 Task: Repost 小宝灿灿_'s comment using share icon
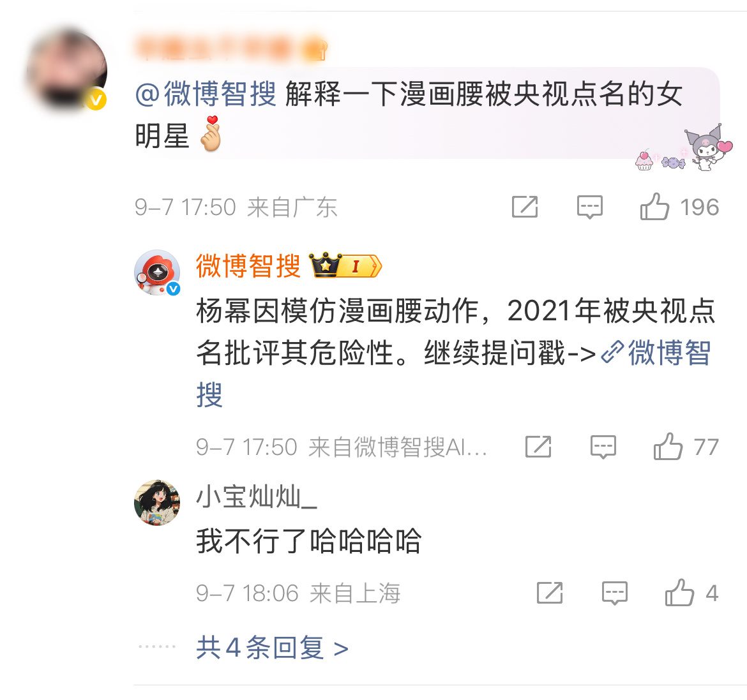pyautogui.click(x=549, y=593)
